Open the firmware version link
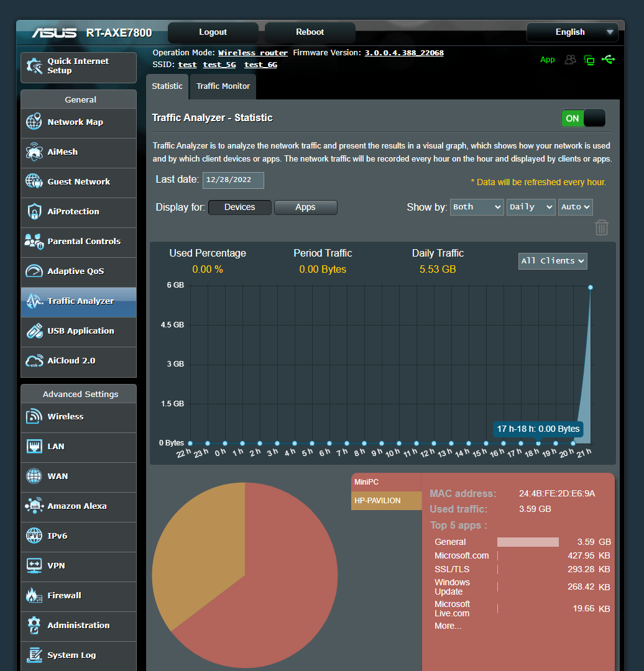 click(x=404, y=53)
